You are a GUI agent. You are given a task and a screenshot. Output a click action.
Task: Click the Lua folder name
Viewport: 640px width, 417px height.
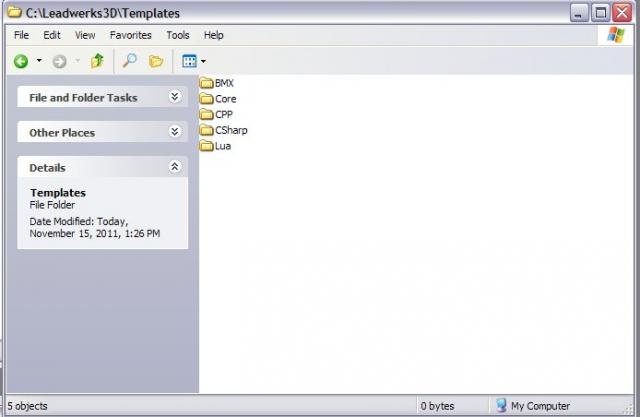click(223, 146)
